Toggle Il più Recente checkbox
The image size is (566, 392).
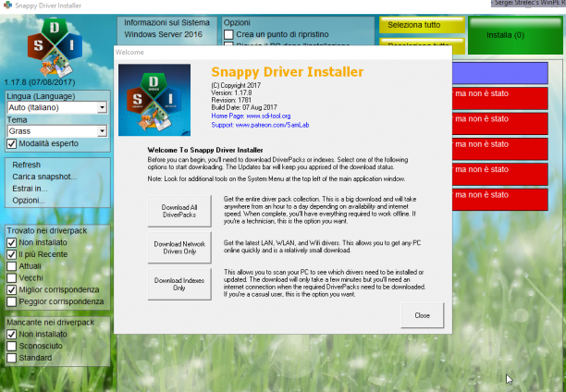click(x=11, y=254)
